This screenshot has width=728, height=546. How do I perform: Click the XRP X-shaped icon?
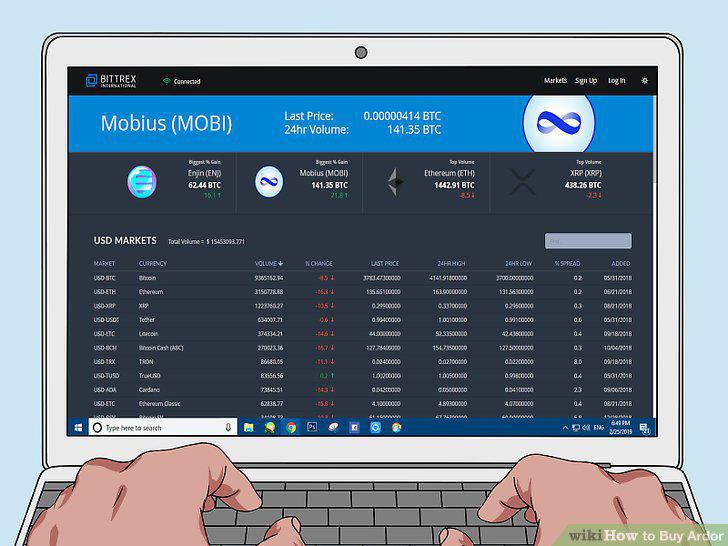(523, 182)
